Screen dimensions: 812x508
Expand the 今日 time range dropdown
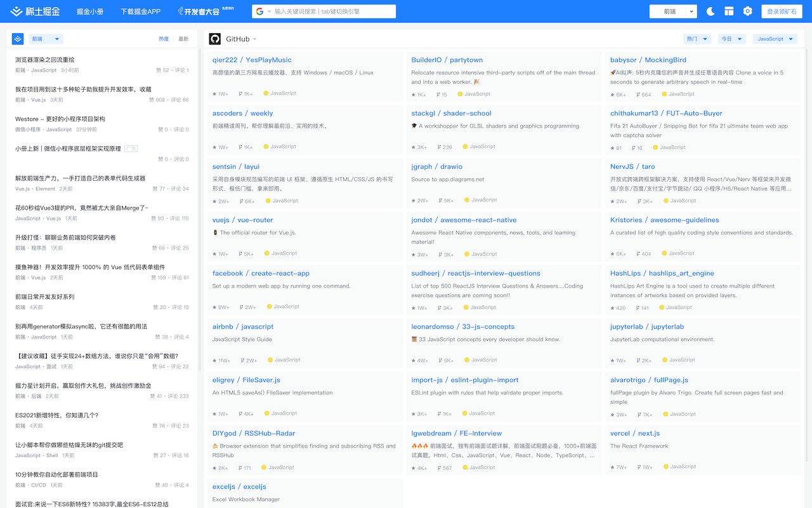731,39
